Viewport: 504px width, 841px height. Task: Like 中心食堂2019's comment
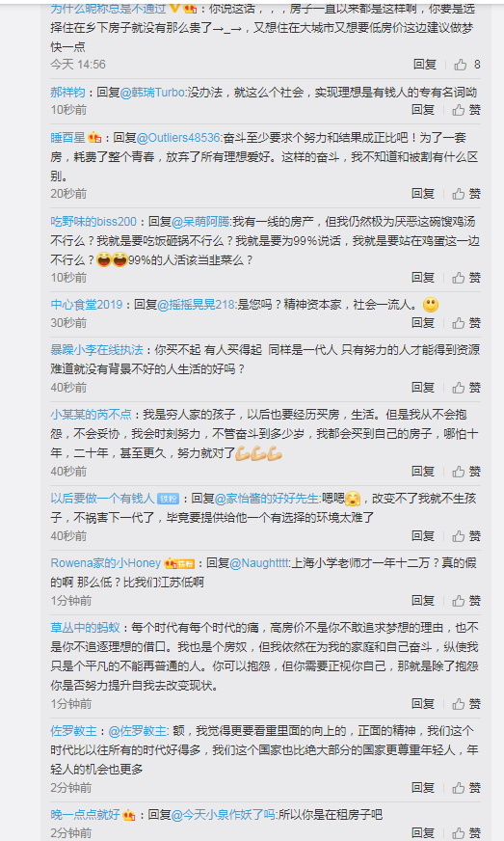(x=465, y=323)
